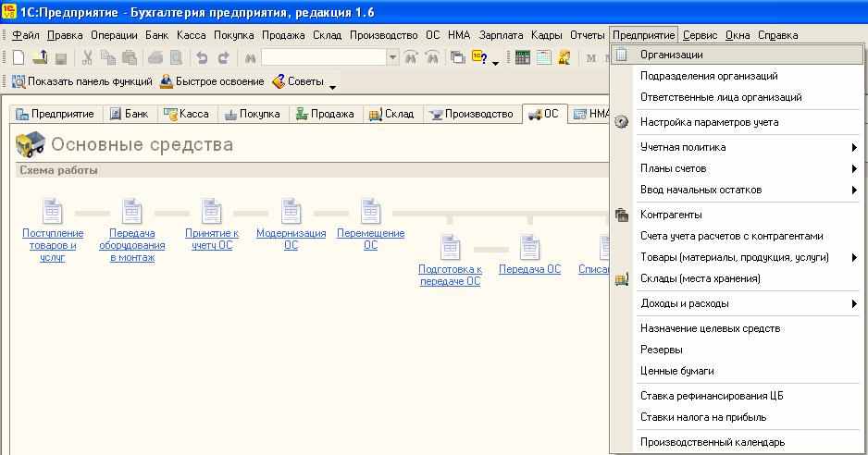Select Ставка рефинансирования ЦБ menu item
This screenshot has width=868, height=455.
click(737, 396)
